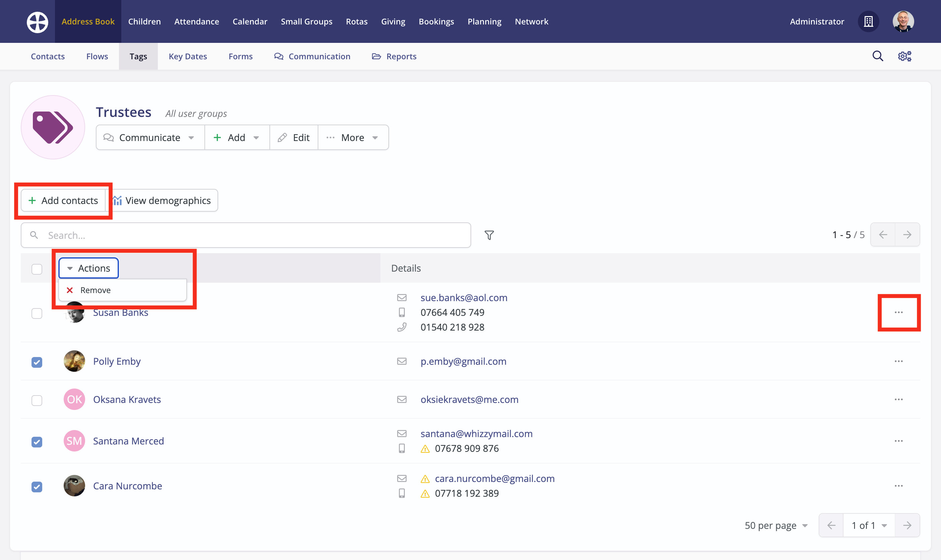Choose Remove from Actions menu
This screenshot has width=941, height=560.
[95, 290]
